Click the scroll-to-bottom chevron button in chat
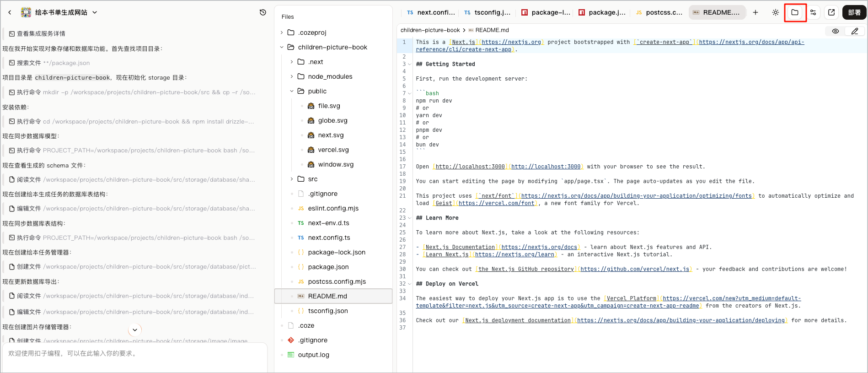Screen dimensions: 868x373 pyautogui.click(x=135, y=330)
